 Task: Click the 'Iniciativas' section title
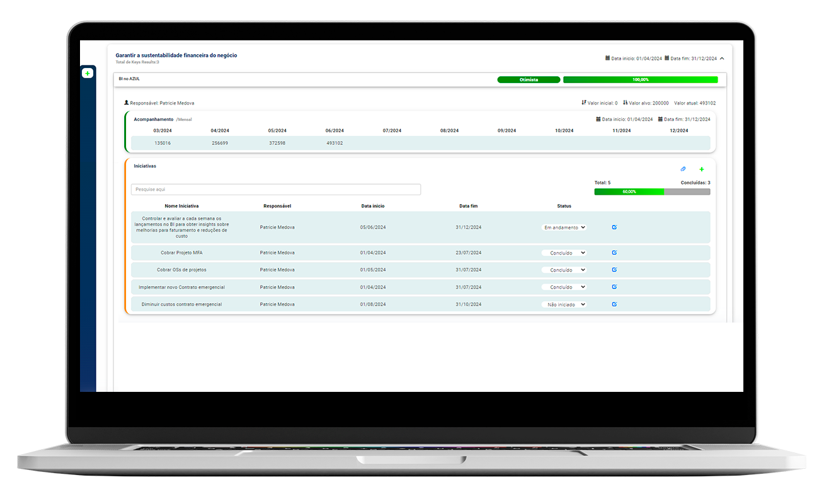coord(145,166)
